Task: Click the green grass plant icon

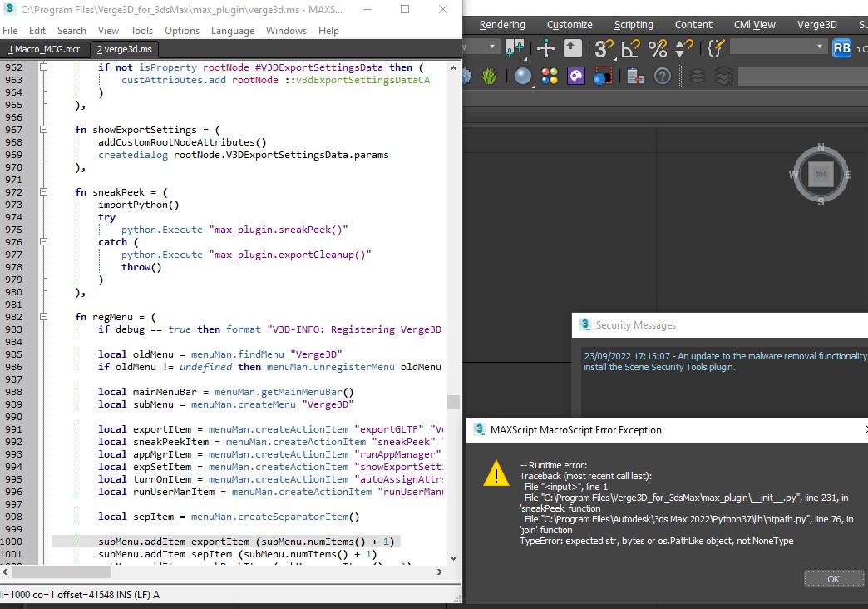Action: point(490,76)
